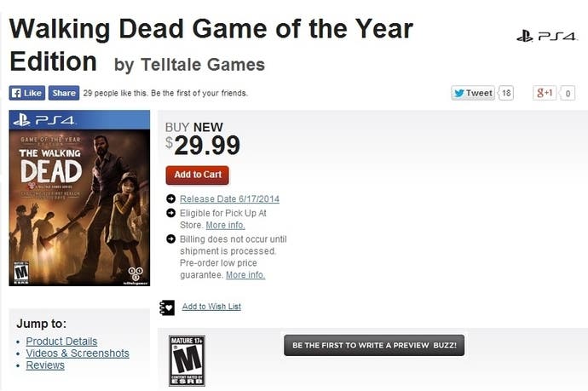
Task: Jump to Videos & Screenshots section
Action: (78, 354)
